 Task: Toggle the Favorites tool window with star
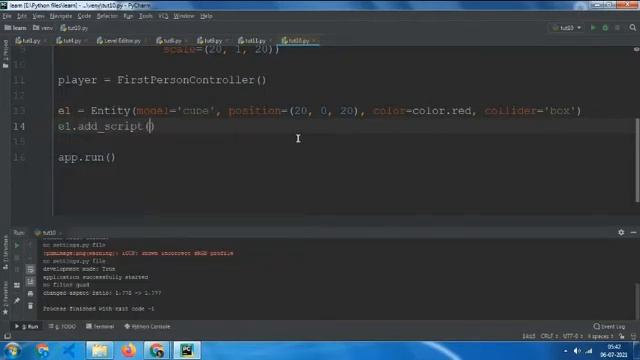(x=5, y=299)
